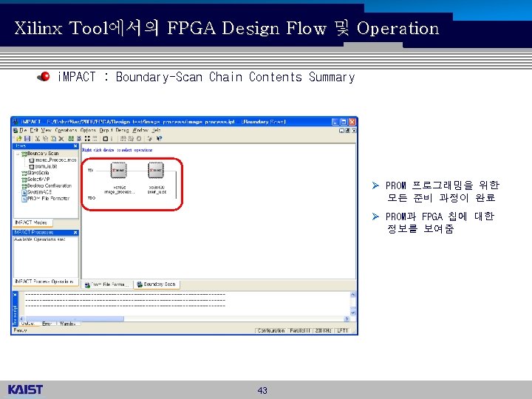Collapse the Boundary Scan tree node
Image resolution: width=532 pixels, height=399 pixels.
pyautogui.click(x=18, y=154)
